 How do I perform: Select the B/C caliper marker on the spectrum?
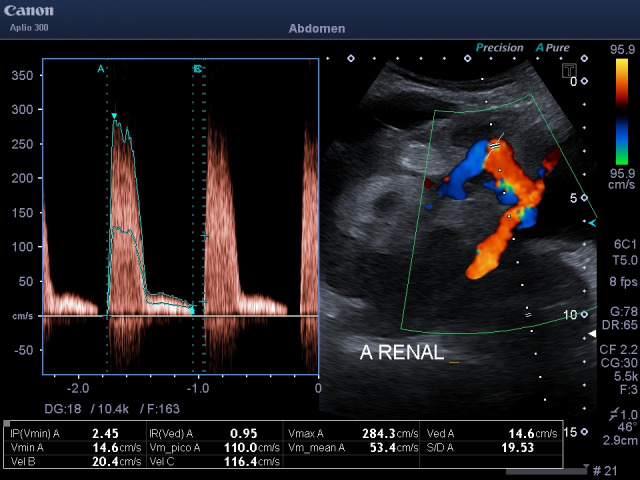tap(198, 69)
